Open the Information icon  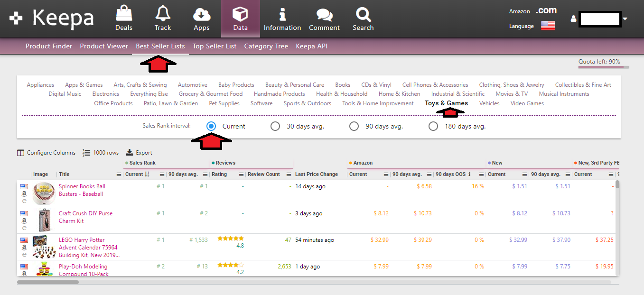[282, 14]
